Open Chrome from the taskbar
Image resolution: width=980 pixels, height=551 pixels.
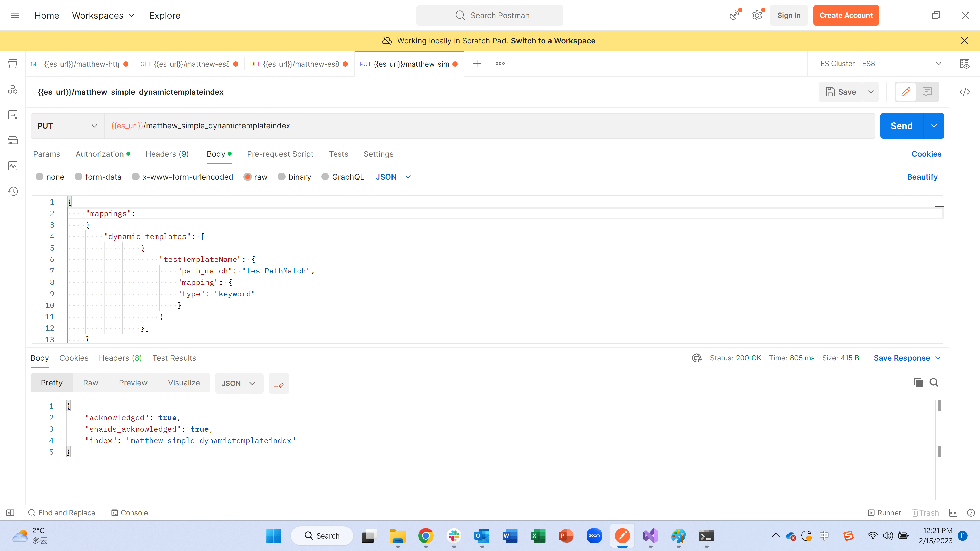click(426, 536)
